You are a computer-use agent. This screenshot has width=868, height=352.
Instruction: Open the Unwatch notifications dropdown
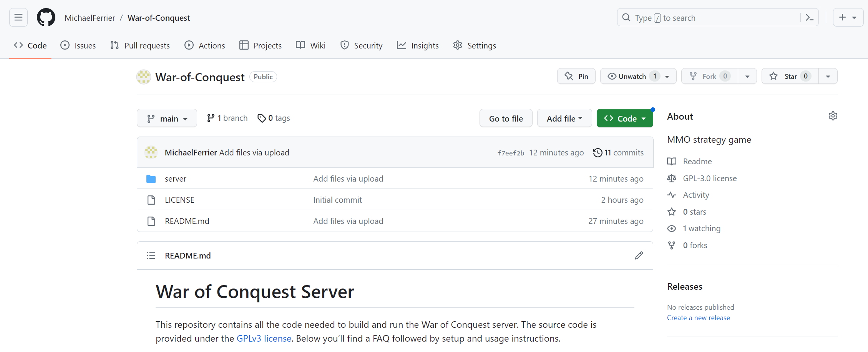(638, 76)
